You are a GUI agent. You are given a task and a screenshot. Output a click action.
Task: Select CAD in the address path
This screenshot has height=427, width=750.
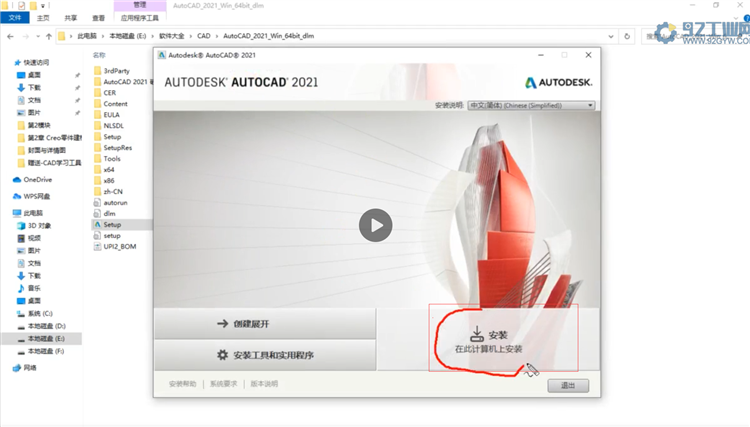click(204, 36)
